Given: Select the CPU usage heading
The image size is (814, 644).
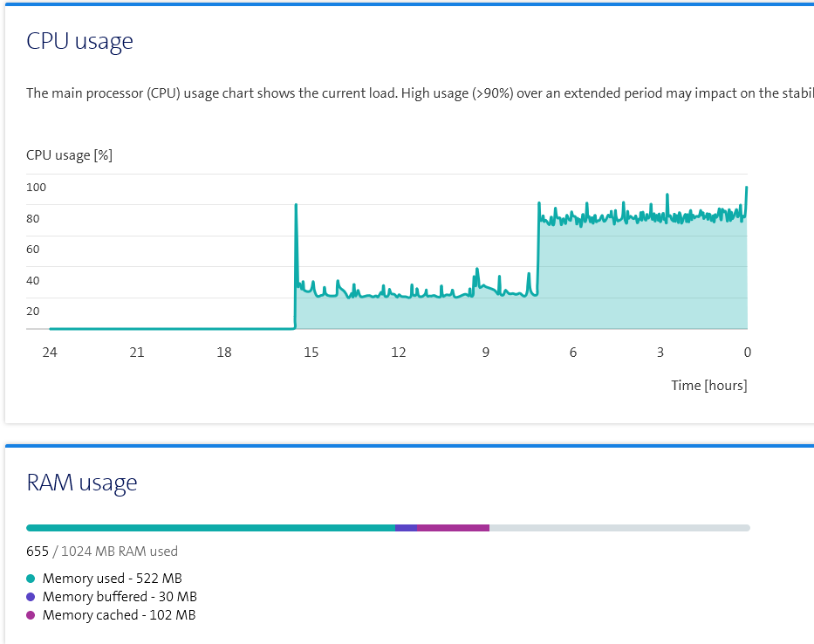Looking at the screenshot, I should (x=79, y=41).
